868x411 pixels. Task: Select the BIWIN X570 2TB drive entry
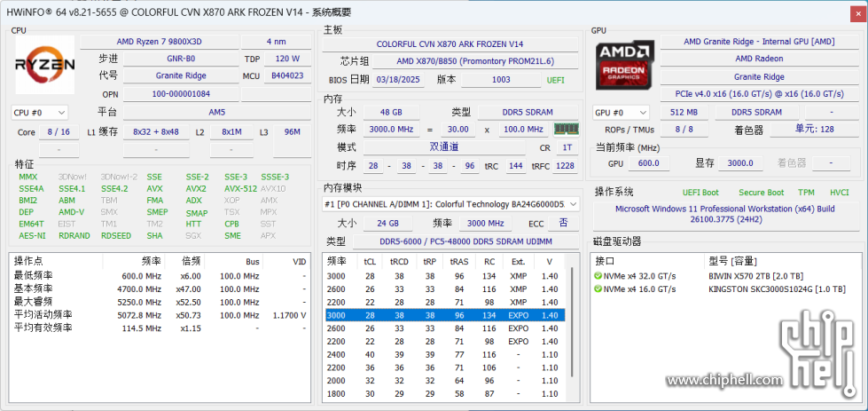(755, 276)
